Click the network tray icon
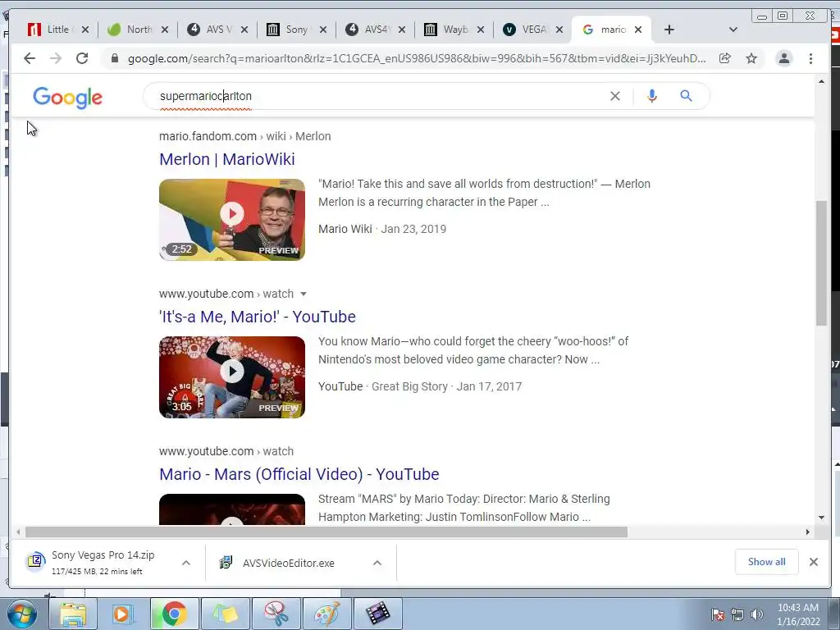The image size is (840, 630). pyautogui.click(x=737, y=614)
